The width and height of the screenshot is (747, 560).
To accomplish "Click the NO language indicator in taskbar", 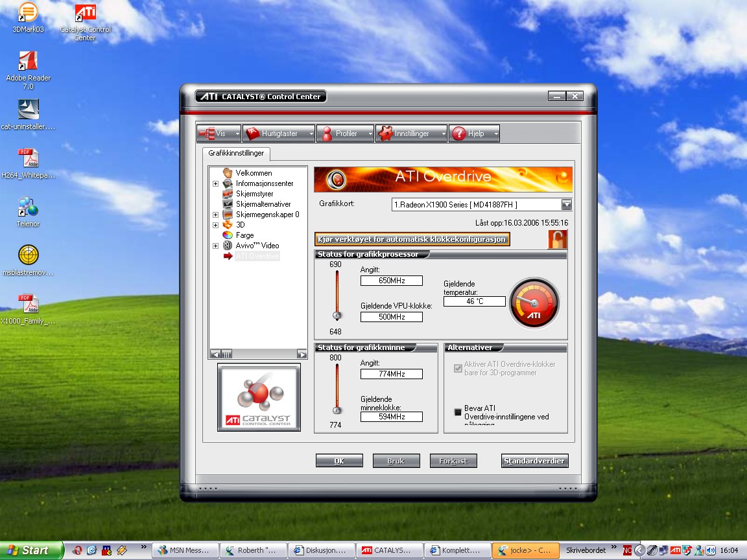I will [628, 550].
